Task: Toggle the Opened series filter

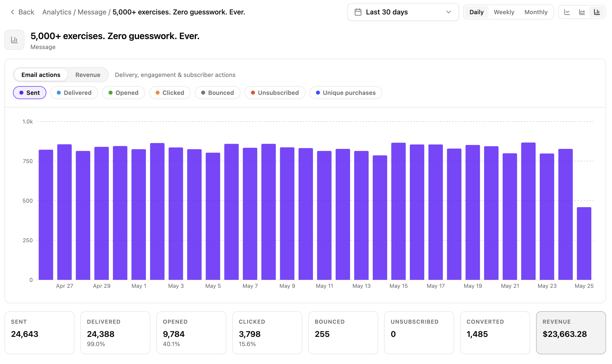Action: point(123,93)
